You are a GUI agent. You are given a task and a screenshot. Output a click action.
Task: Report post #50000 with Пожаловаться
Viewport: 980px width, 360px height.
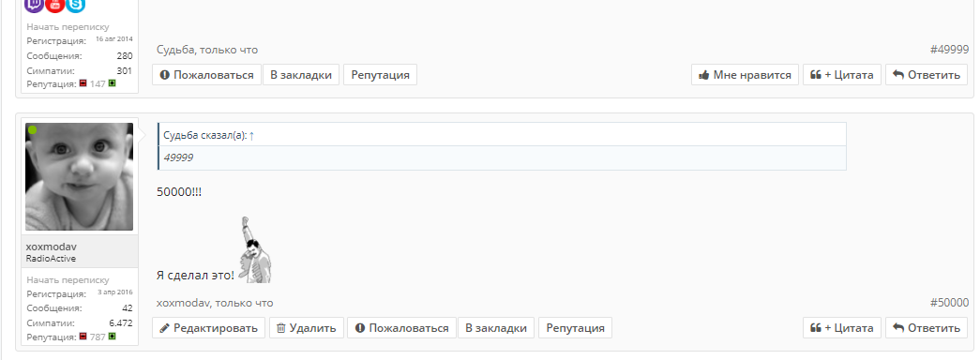pos(401,328)
